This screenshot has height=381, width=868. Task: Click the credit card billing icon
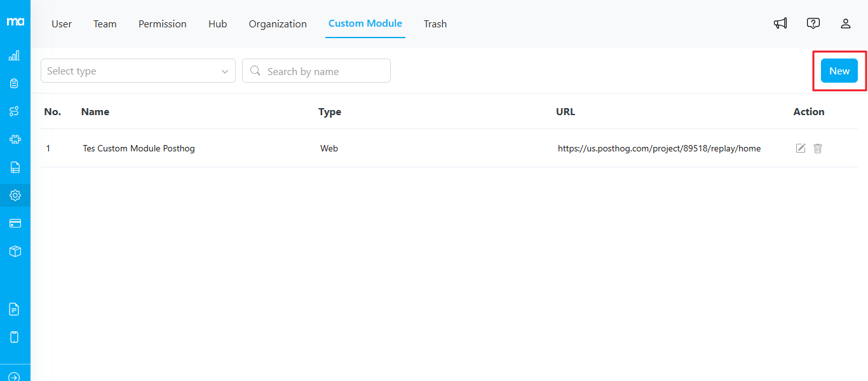pyautogui.click(x=15, y=223)
